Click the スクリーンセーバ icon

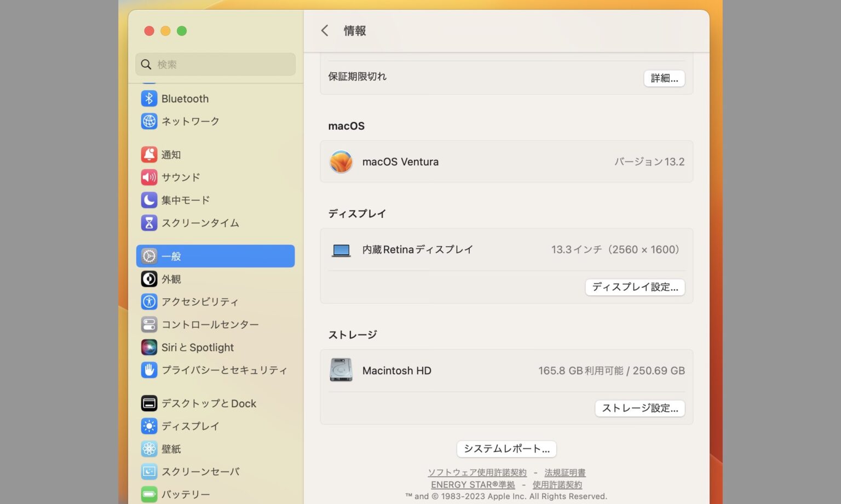pyautogui.click(x=149, y=471)
